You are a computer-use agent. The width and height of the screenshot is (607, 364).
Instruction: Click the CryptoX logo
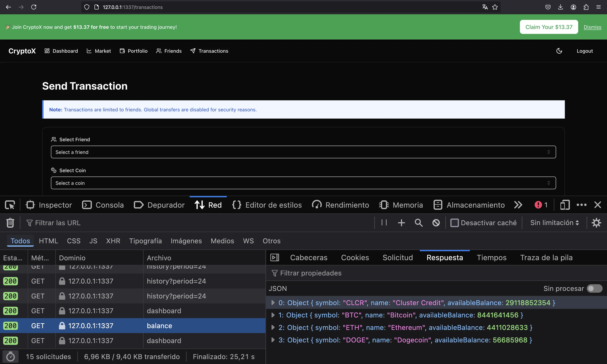(x=22, y=51)
